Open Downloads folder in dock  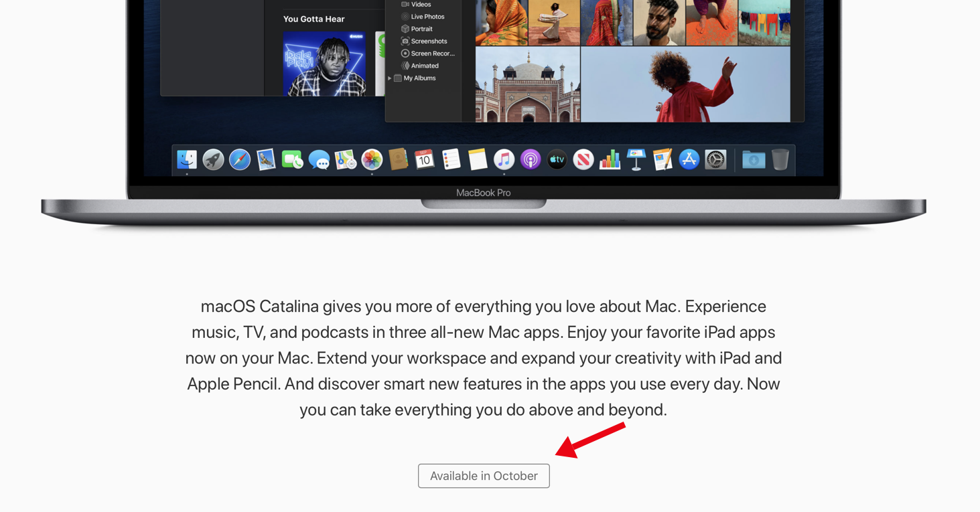754,159
